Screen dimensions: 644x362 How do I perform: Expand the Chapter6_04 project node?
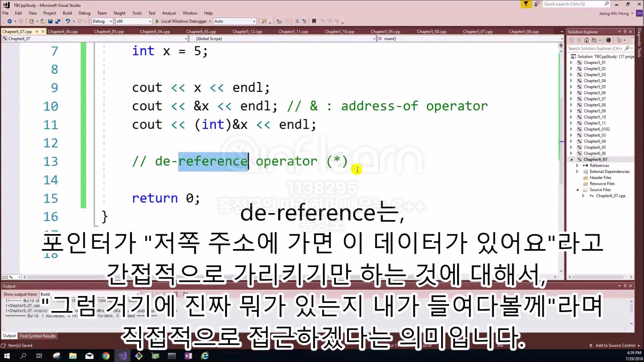pos(571,141)
